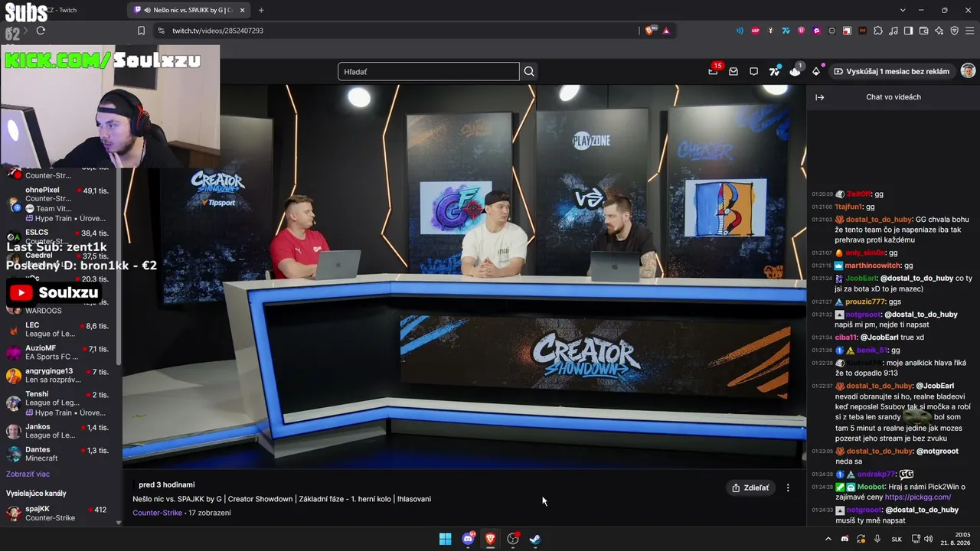
Task: Open the Windows Start menu
Action: (445, 539)
